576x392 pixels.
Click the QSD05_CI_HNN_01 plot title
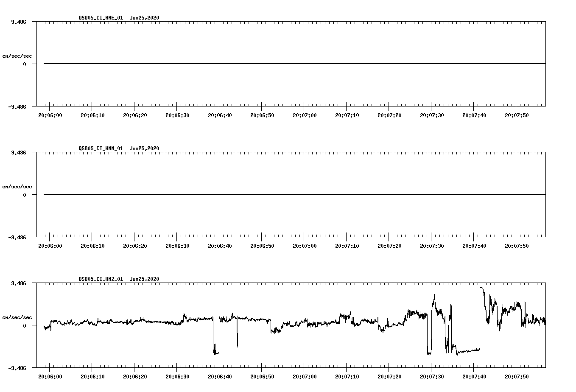pos(101,148)
